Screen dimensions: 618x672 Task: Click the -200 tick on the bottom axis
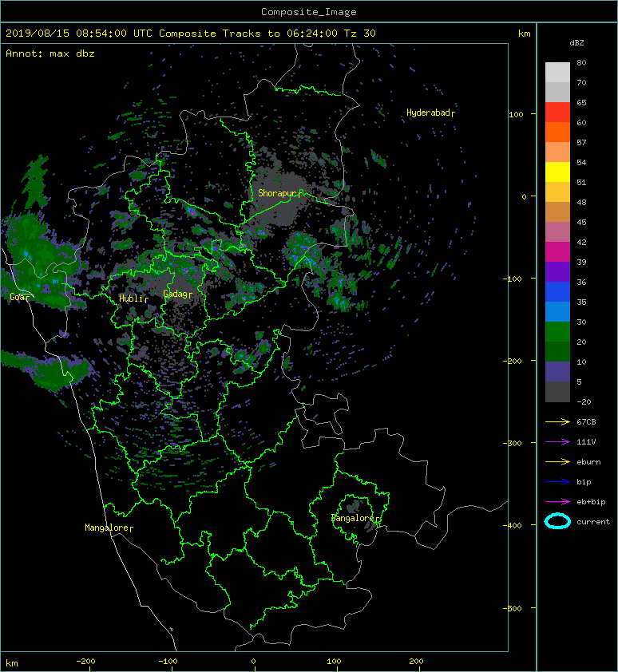85,662
